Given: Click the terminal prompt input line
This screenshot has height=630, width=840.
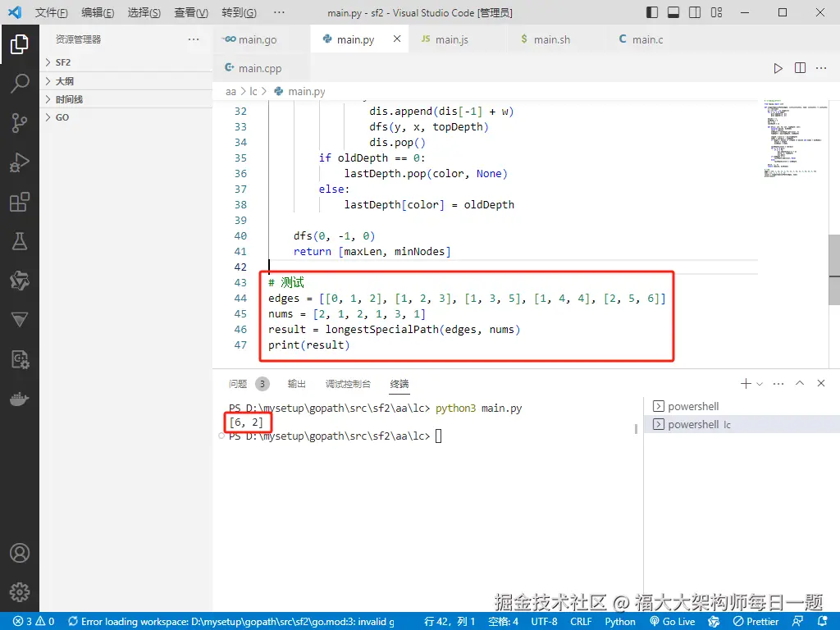Looking at the screenshot, I should (x=332, y=436).
